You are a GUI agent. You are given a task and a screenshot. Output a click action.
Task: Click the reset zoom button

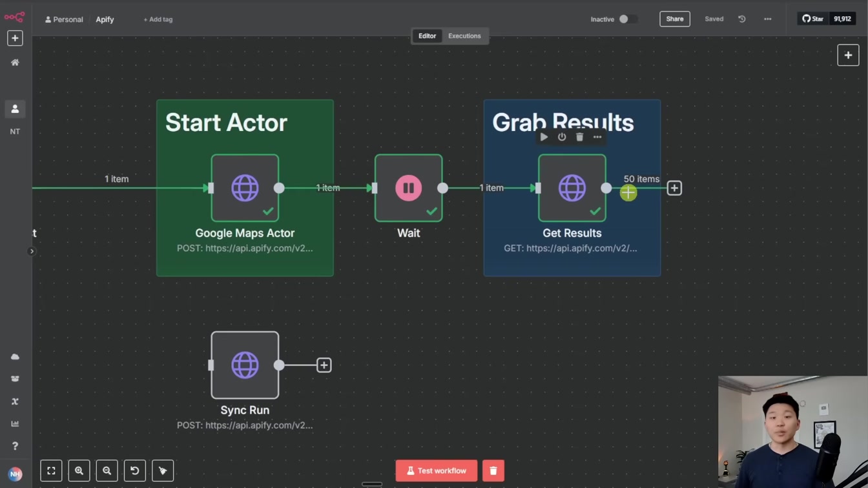[x=135, y=471]
